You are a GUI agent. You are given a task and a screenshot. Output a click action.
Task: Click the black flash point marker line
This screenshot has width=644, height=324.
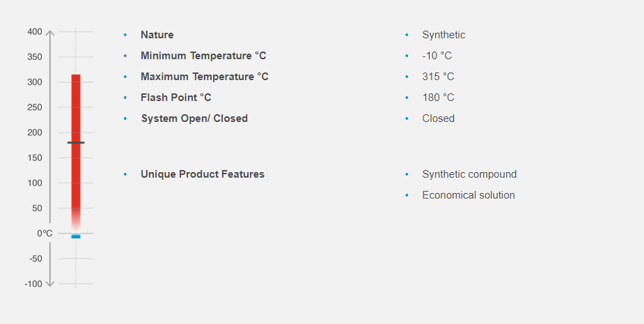click(76, 143)
